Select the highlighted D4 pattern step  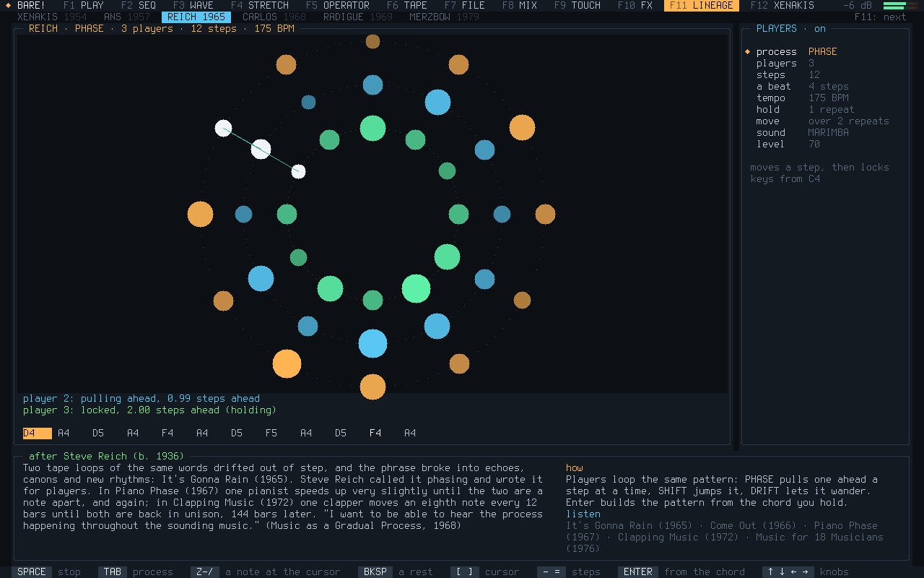pyautogui.click(x=38, y=433)
